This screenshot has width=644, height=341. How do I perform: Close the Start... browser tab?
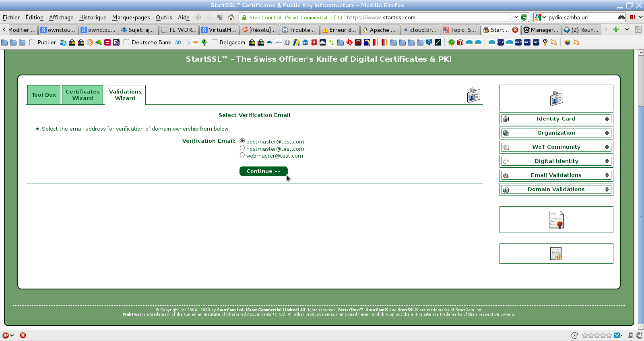click(515, 30)
